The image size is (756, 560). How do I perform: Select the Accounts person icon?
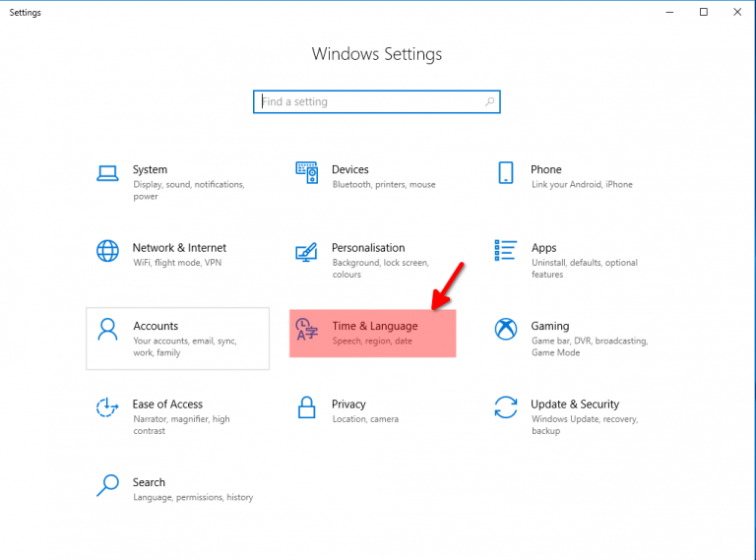[107, 329]
